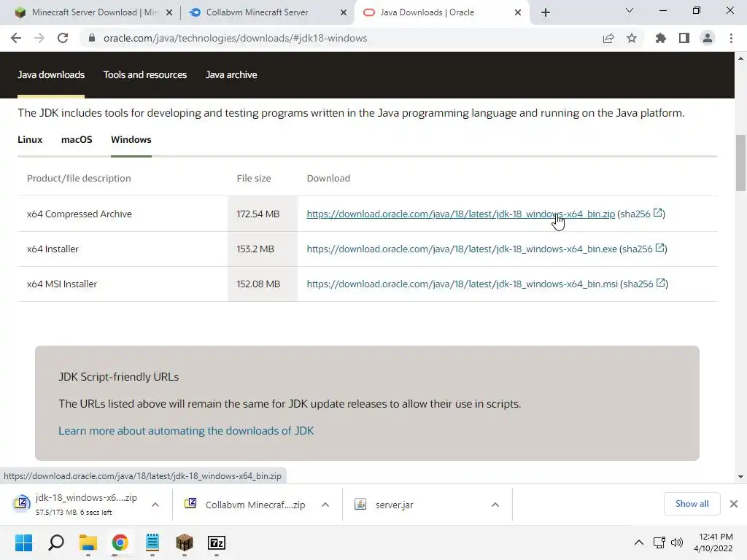This screenshot has height=560, width=747.
Task: Open the Chrome profile avatar
Action: pos(708,38)
